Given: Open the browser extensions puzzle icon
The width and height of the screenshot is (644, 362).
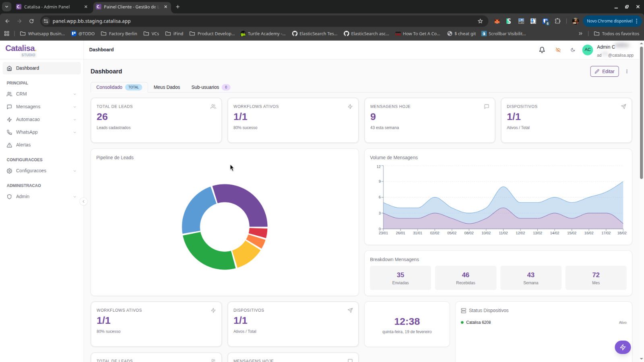Looking at the screenshot, I should (x=557, y=21).
